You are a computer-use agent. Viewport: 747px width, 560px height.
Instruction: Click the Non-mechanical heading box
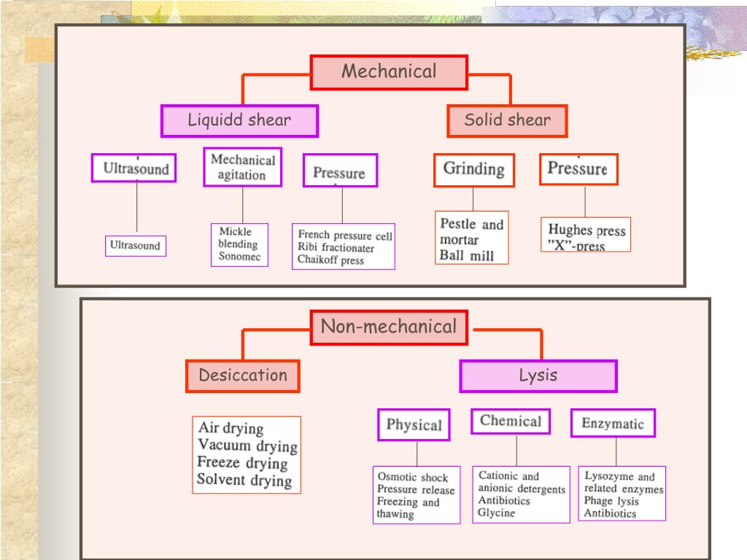389,327
